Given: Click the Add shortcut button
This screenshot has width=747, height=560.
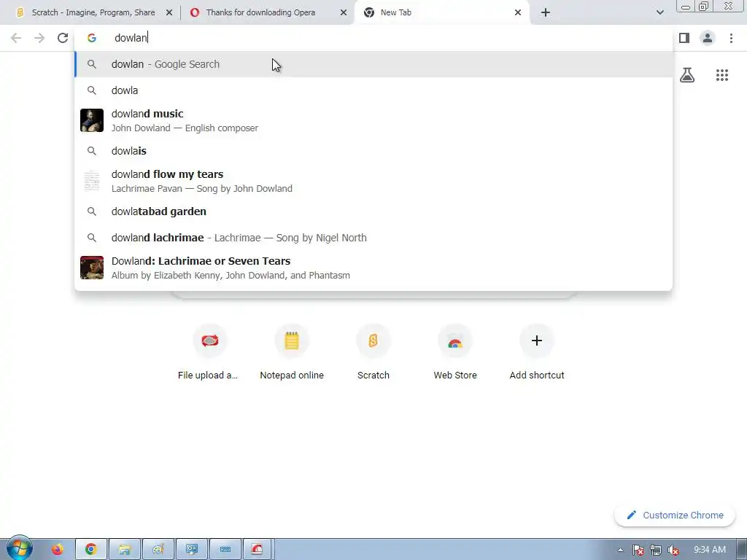Looking at the screenshot, I should pos(537,352).
